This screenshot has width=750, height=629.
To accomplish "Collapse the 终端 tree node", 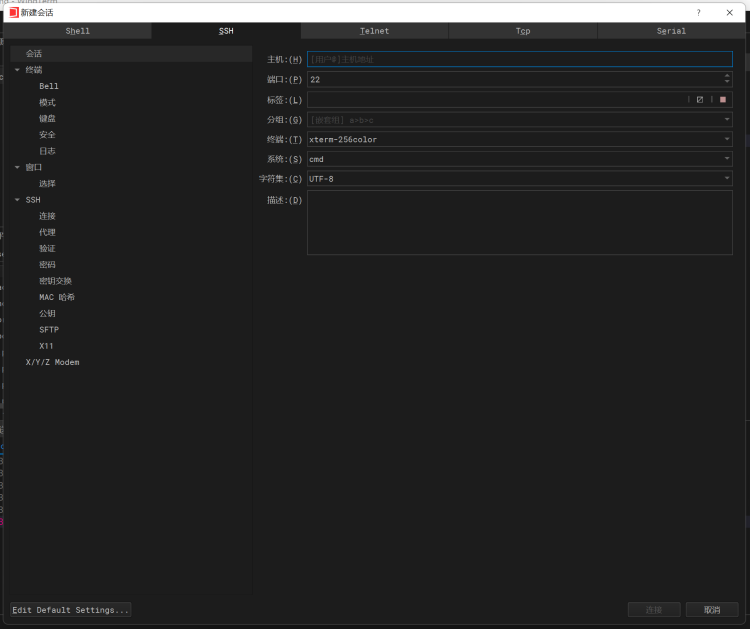I will 17,70.
